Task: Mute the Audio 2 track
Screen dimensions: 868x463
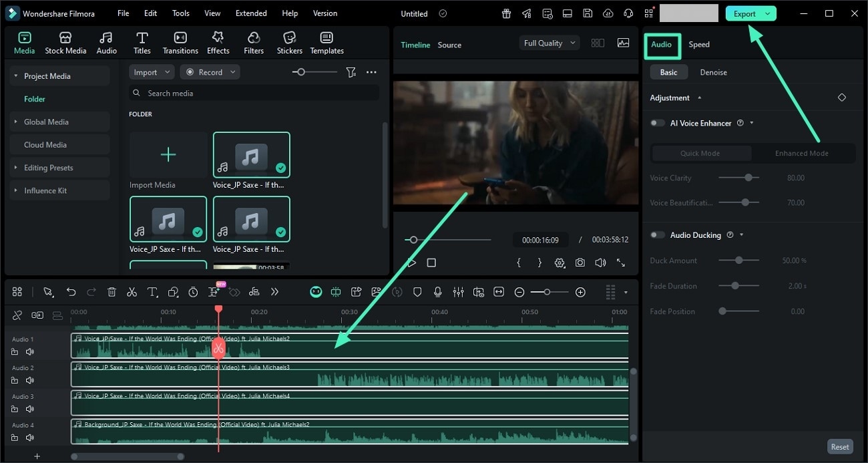Action: 29,380
